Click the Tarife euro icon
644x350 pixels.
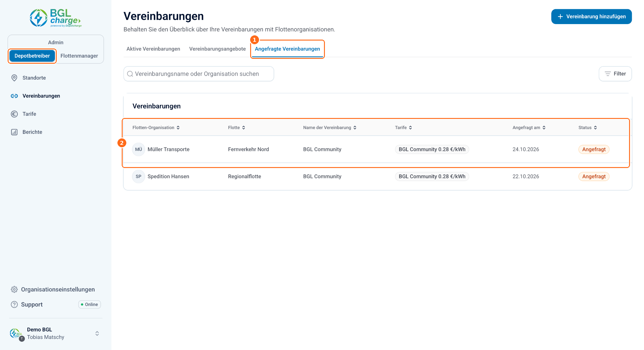click(14, 114)
